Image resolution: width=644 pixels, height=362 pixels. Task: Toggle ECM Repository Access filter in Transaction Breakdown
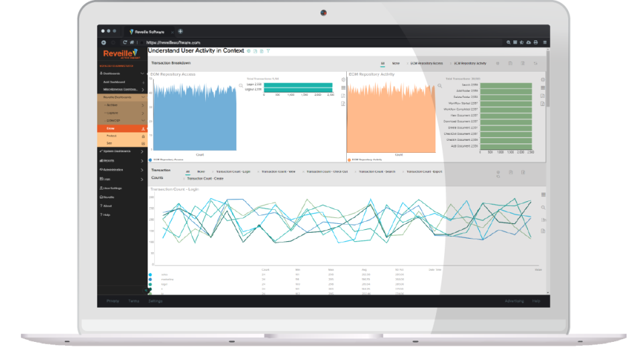(x=427, y=64)
